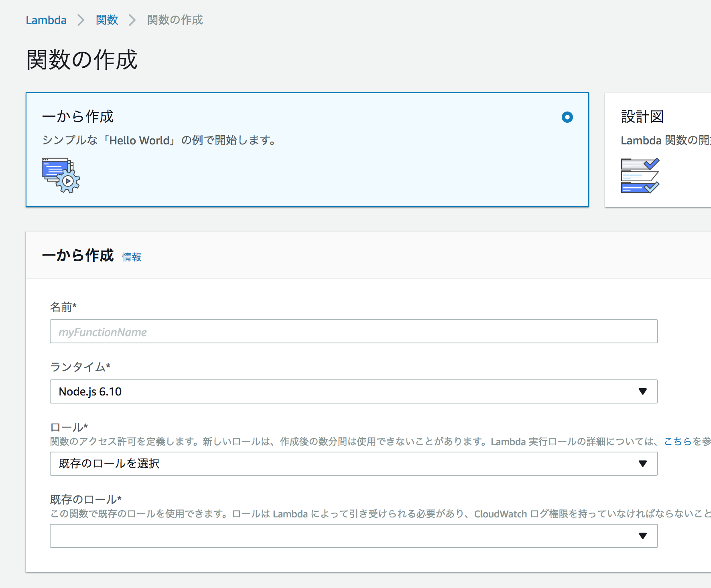711x588 pixels.
Task: Click the 既存のロール* field label
Action: coord(86,499)
